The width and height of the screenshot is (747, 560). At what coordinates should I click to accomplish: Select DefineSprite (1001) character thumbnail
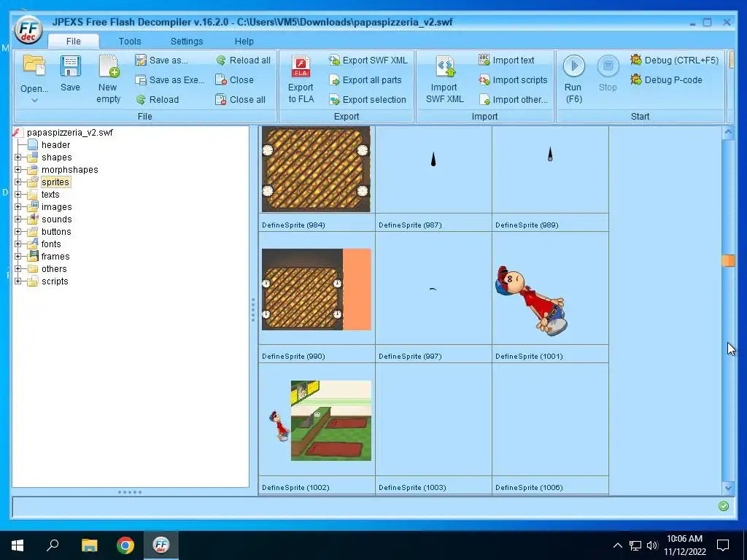tap(531, 301)
